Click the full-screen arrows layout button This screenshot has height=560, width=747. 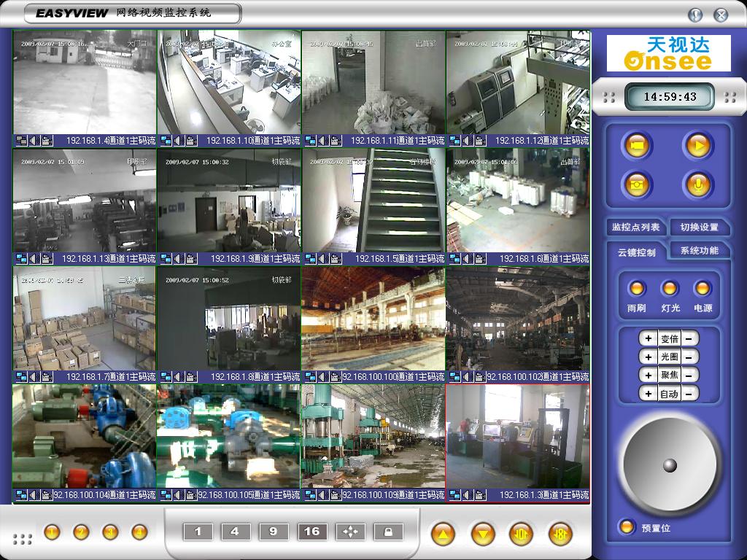tap(350, 532)
